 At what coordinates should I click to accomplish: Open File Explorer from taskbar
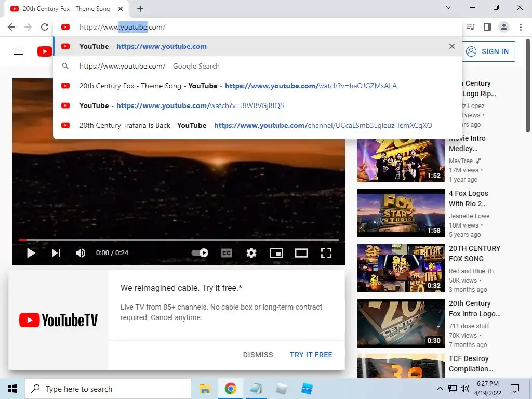click(x=205, y=389)
